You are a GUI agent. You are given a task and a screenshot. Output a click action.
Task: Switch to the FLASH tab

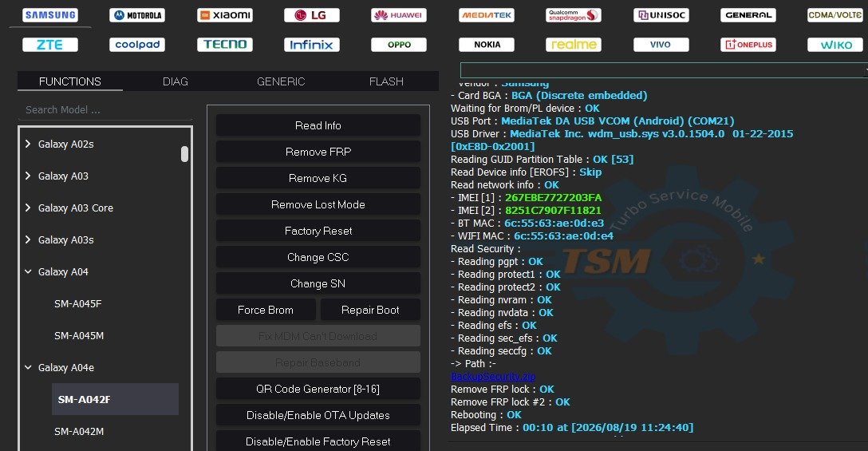tap(386, 81)
